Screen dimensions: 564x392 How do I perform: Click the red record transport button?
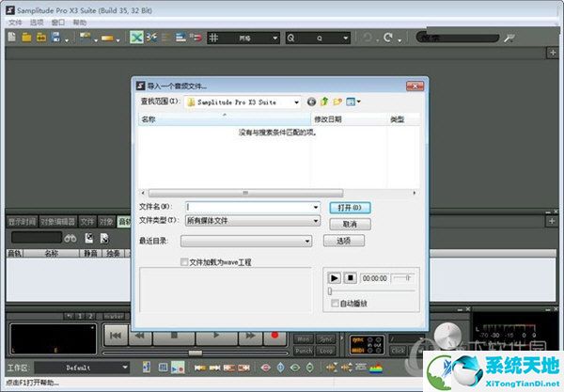[275, 336]
